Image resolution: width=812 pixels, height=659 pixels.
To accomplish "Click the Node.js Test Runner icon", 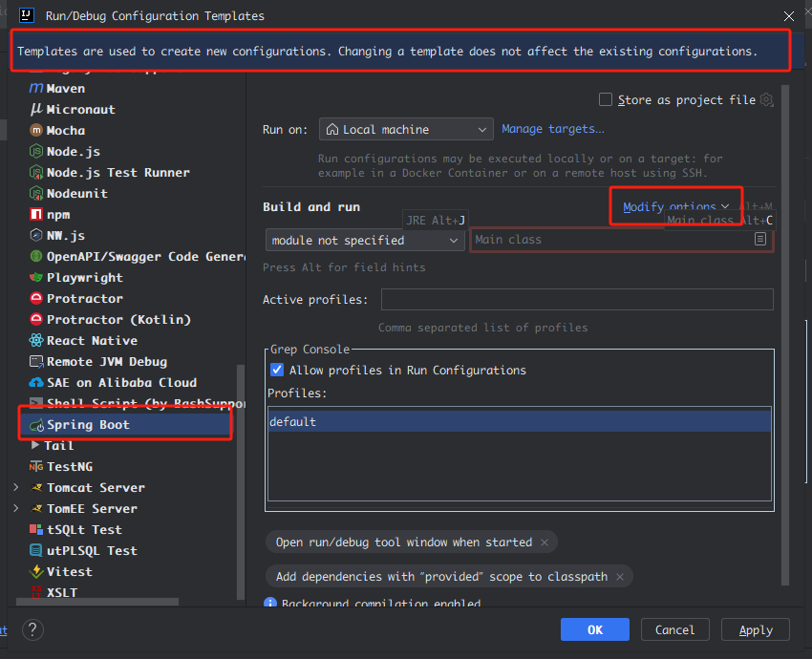I will 36,172.
